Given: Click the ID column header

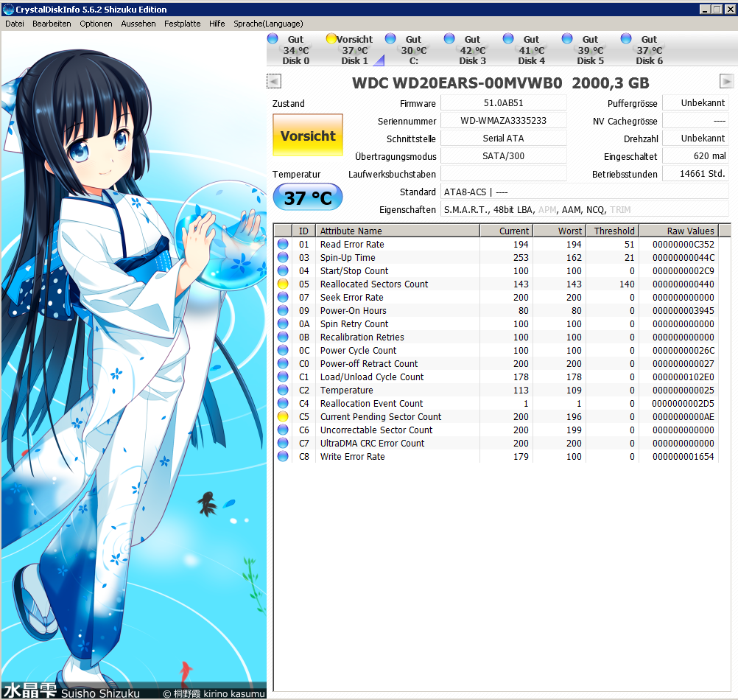Looking at the screenshot, I should point(303,231).
